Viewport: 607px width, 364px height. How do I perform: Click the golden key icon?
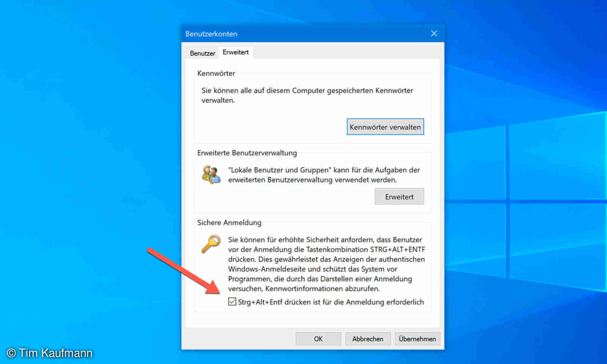point(211,243)
